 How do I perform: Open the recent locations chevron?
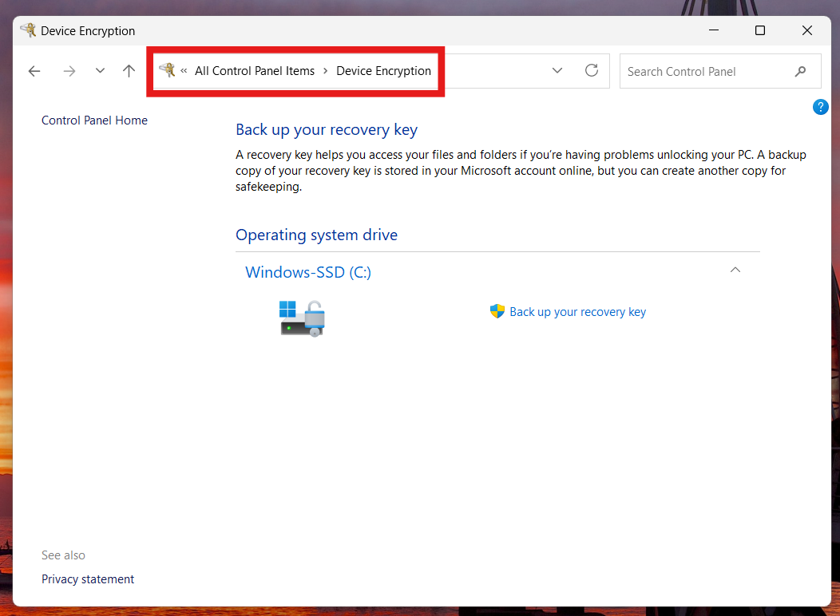99,71
